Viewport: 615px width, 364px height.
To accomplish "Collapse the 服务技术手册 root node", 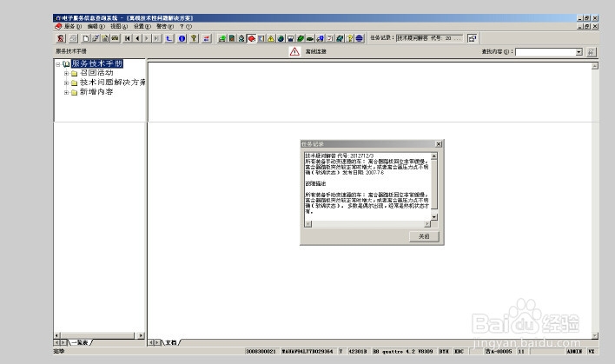I will click(x=57, y=64).
